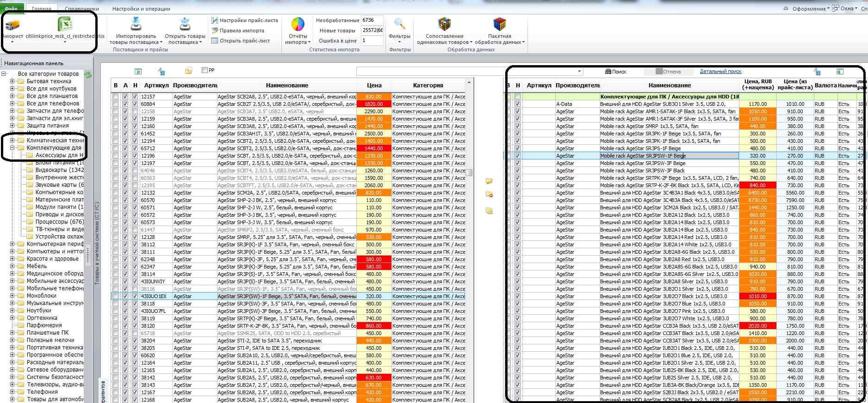Click the Необработанные value field
Image resolution: width=868 pixels, height=403 pixels.
[372, 20]
